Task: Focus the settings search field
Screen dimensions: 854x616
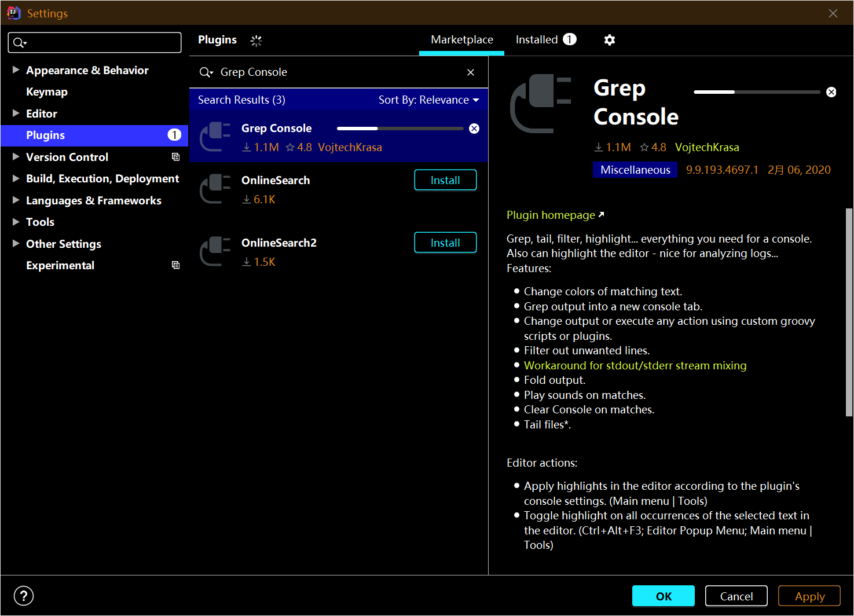Action: (94, 43)
